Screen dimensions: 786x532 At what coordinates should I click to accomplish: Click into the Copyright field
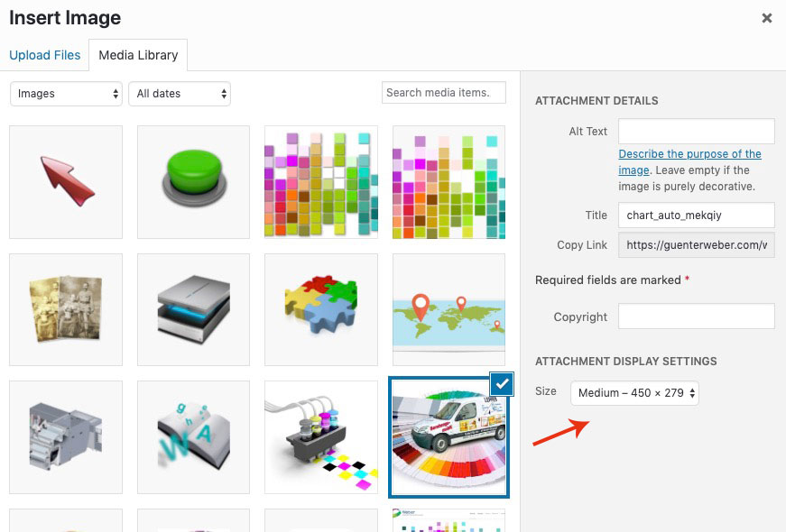697,316
